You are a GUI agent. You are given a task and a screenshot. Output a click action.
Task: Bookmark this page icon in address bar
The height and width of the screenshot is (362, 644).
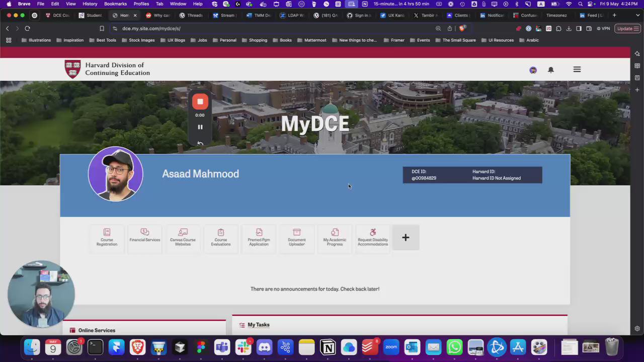(x=102, y=29)
